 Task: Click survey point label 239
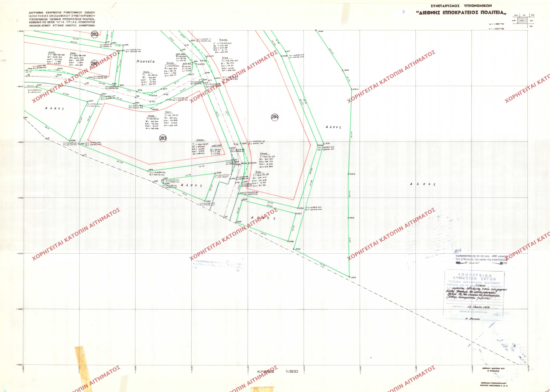click(x=208, y=201)
